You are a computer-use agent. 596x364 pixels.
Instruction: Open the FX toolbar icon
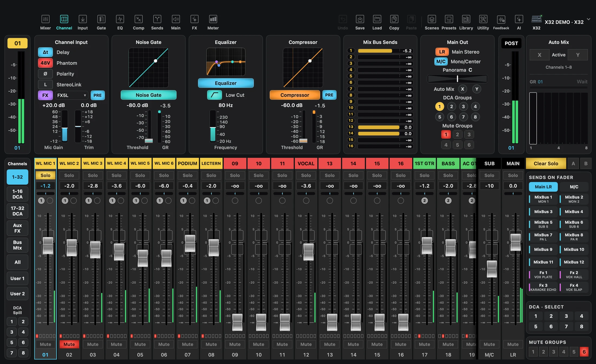195,22
